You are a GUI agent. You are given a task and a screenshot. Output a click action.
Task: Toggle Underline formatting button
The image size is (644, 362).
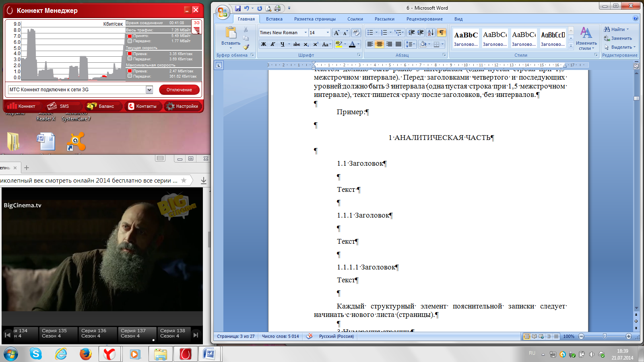tap(282, 44)
